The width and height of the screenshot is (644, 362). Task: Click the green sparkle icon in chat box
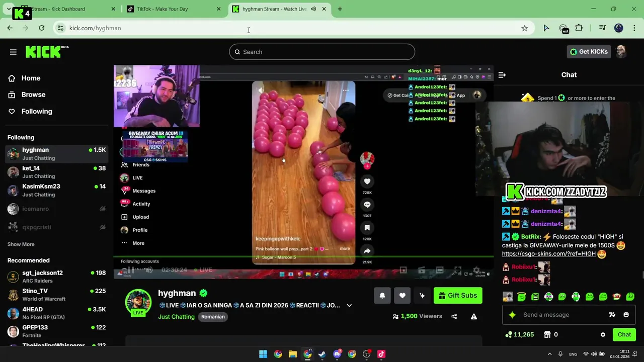[512, 315]
